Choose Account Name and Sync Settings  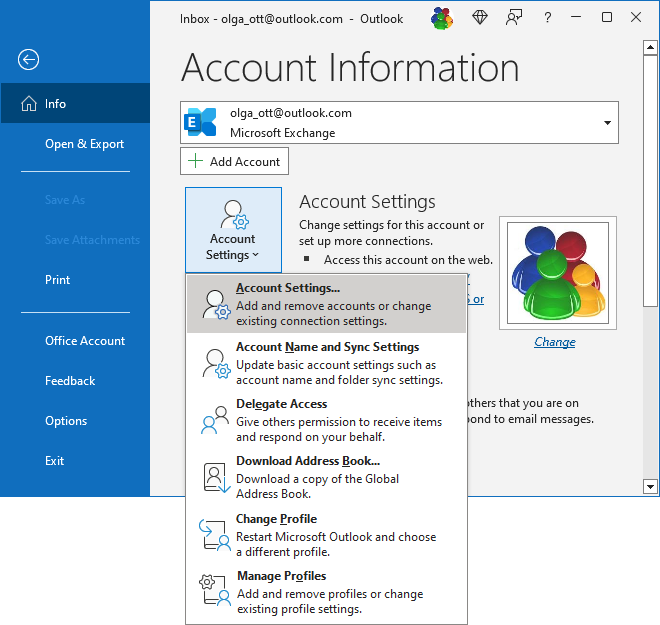[x=326, y=362]
